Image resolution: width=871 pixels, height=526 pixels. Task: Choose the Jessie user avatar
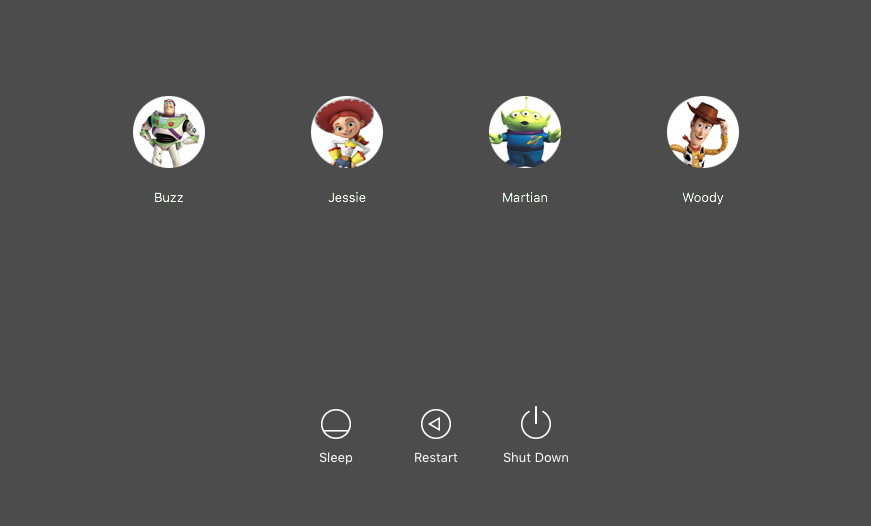pos(347,132)
